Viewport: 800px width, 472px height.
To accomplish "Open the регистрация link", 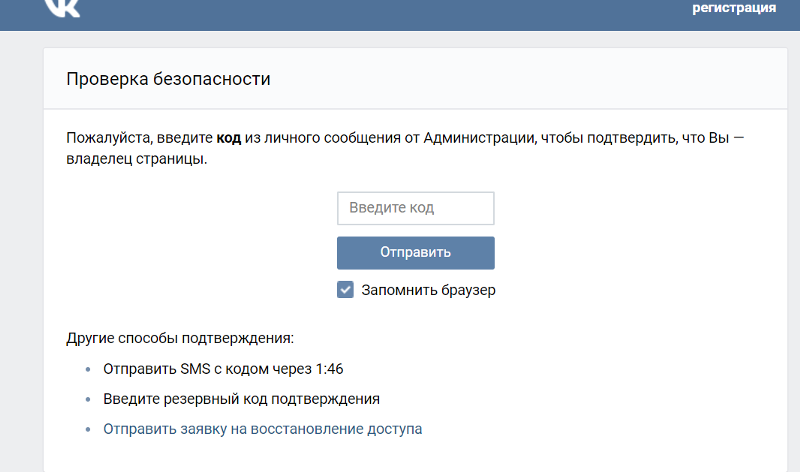I will point(734,8).
